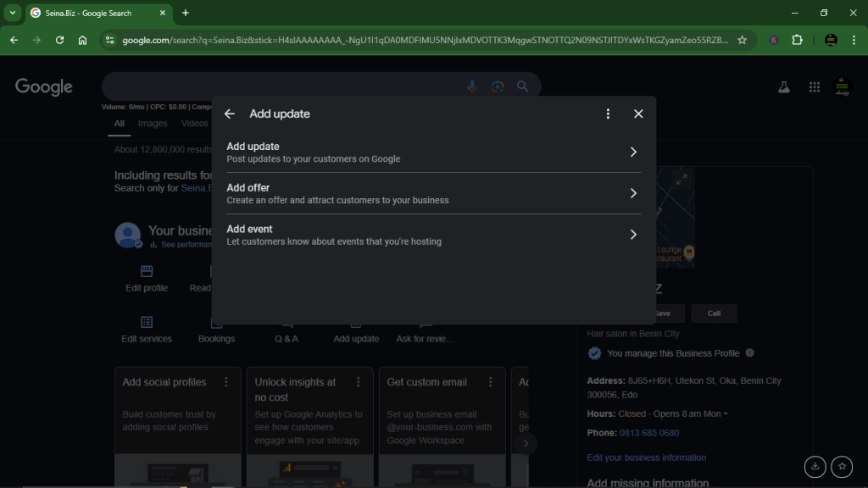The width and height of the screenshot is (868, 488).
Task: Open Edit your business information link
Action: 646,457
